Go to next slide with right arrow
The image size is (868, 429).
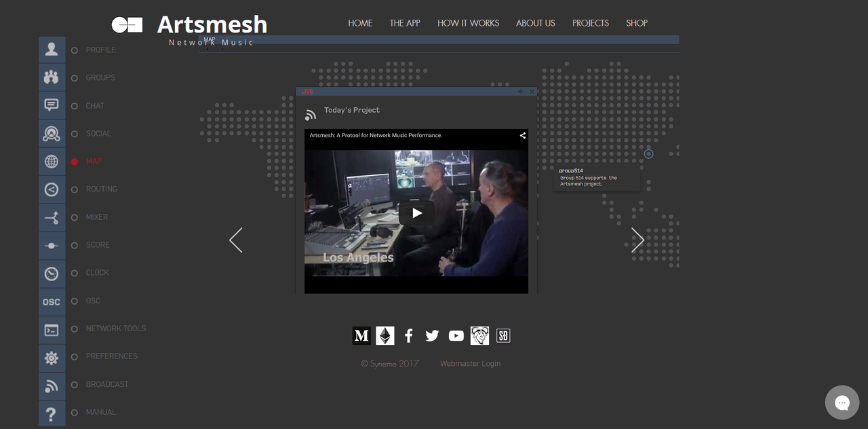point(637,240)
